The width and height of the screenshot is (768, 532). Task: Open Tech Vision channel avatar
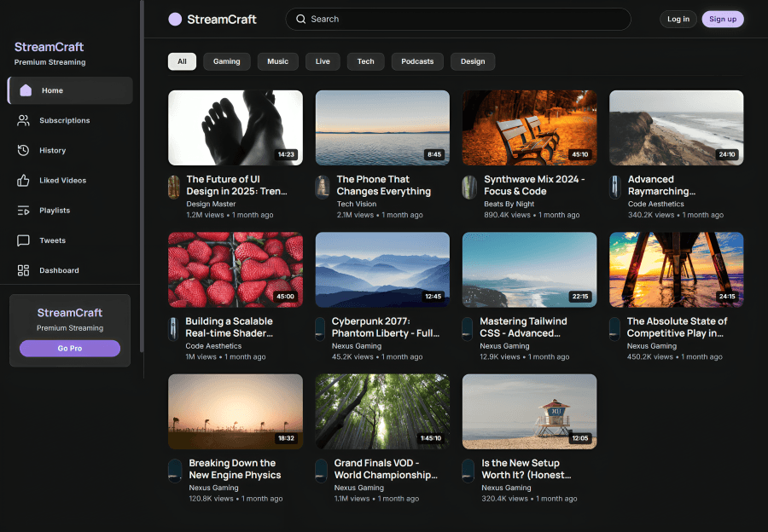pyautogui.click(x=323, y=188)
